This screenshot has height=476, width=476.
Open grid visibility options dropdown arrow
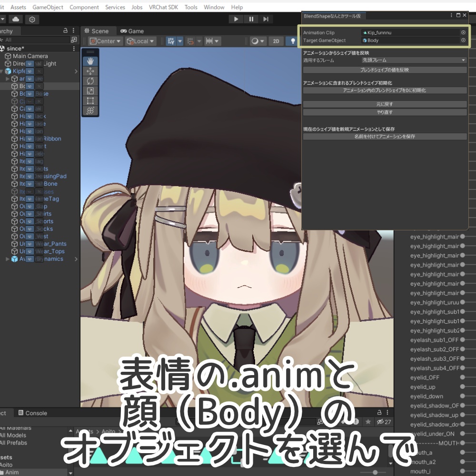point(180,41)
